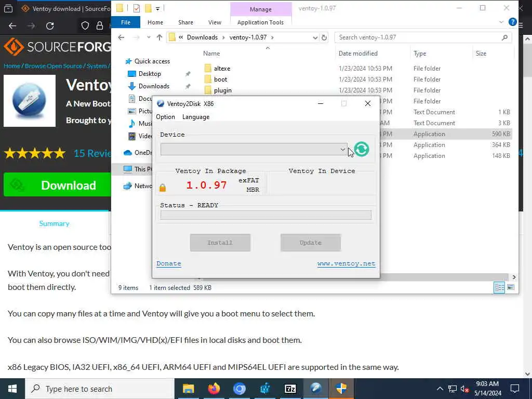This screenshot has height=399, width=532.
Task: Open the Windows Start menu
Action: [12, 389]
